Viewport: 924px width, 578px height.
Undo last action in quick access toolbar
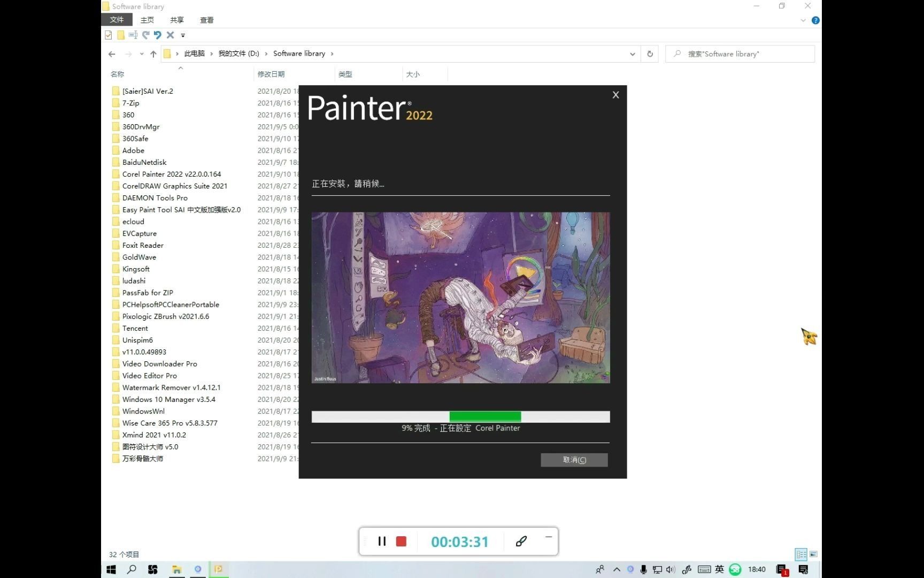157,35
